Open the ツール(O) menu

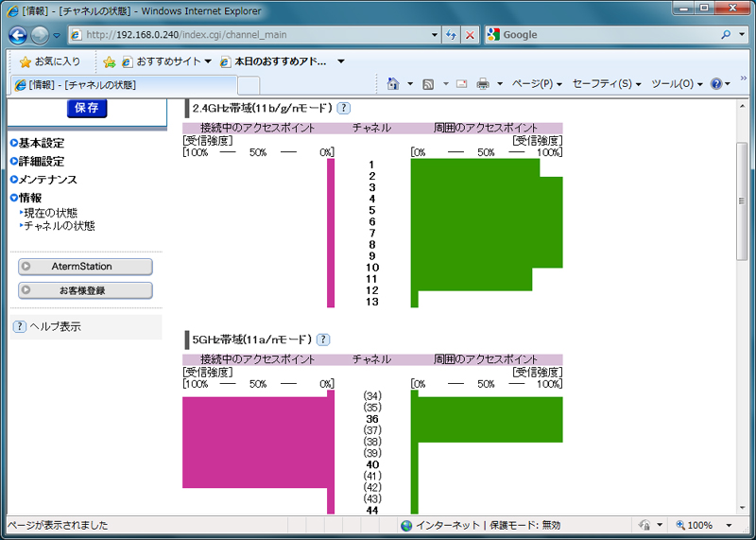point(677,84)
